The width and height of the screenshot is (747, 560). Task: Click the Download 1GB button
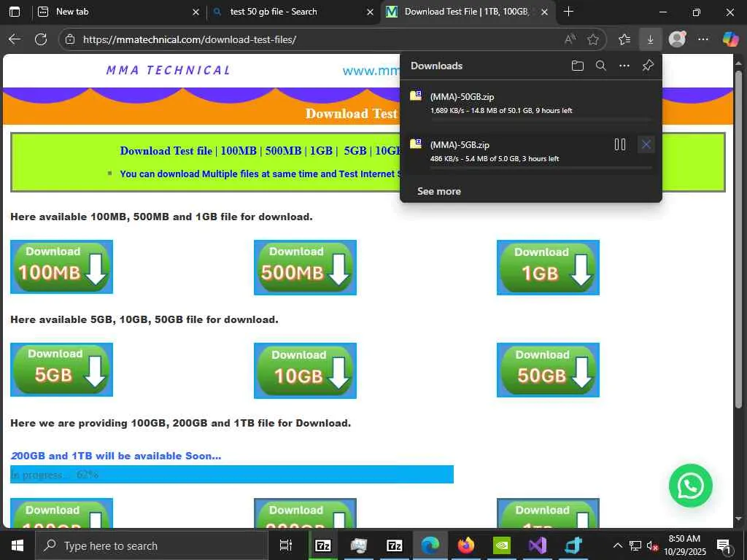point(548,268)
